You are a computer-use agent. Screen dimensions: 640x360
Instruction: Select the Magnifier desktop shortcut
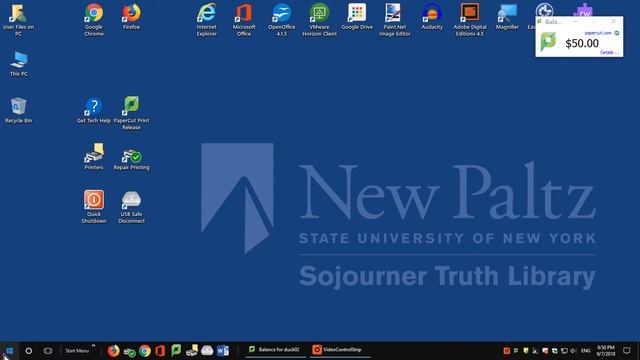(x=507, y=17)
